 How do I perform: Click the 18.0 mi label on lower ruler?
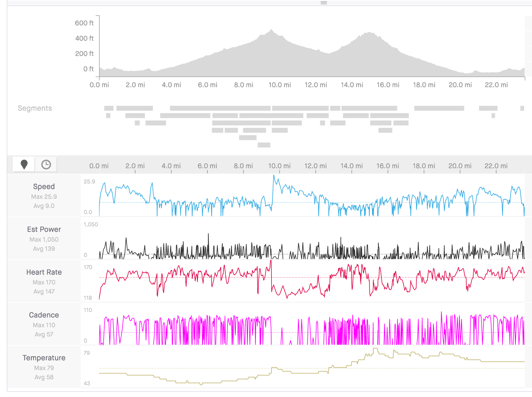pos(424,166)
